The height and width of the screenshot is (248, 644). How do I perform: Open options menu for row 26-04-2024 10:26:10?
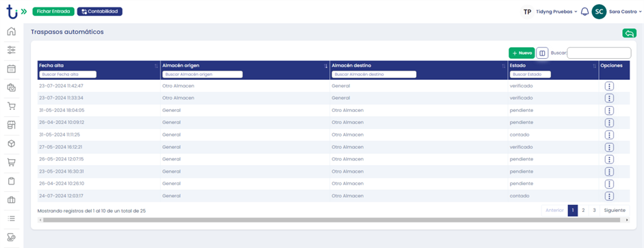[610, 184]
